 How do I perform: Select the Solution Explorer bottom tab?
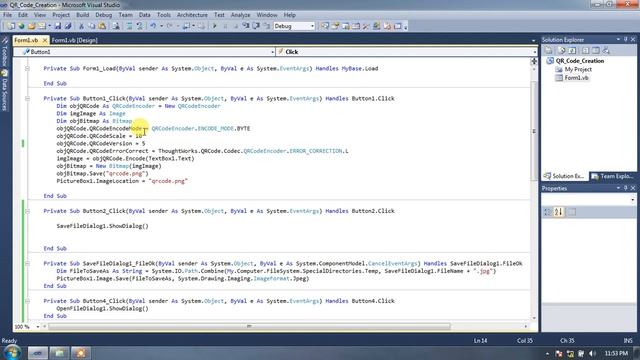point(564,176)
